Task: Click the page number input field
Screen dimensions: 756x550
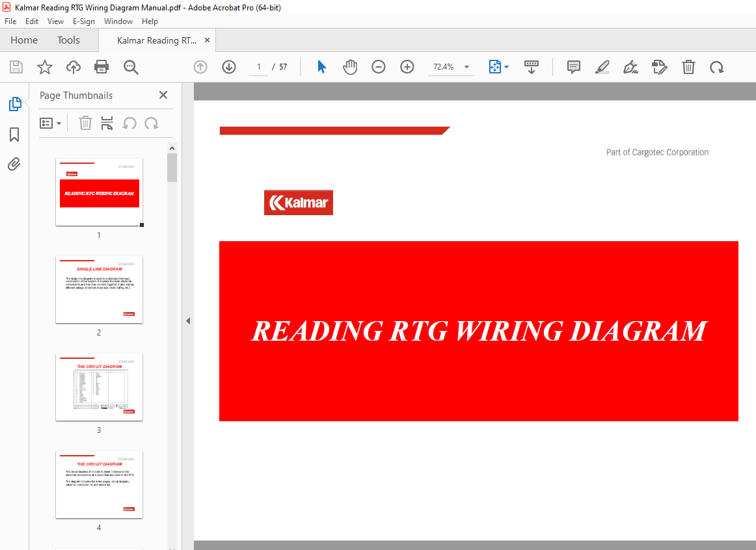Action: pos(259,67)
